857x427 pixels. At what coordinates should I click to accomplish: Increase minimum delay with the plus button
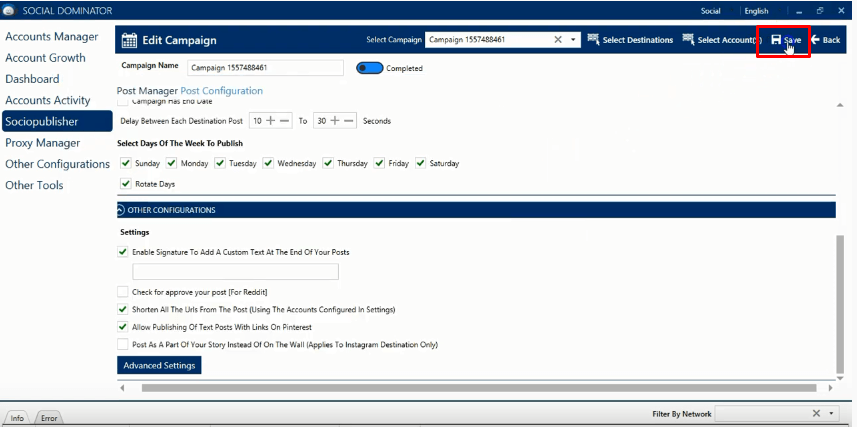271,121
